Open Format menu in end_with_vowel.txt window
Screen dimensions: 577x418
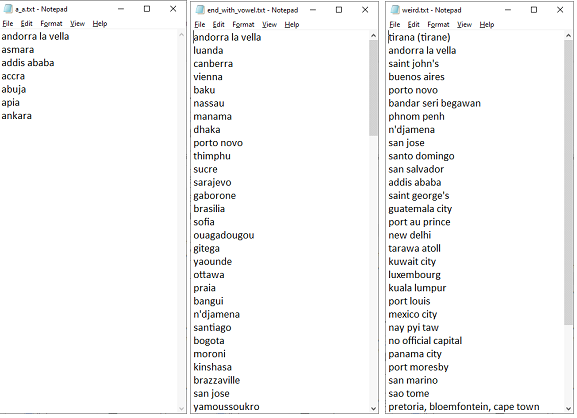[243, 25]
